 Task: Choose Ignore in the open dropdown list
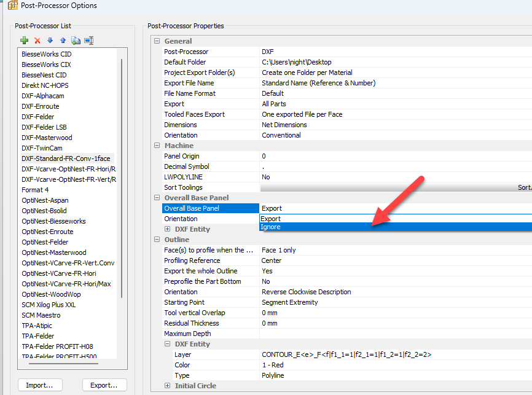396,227
